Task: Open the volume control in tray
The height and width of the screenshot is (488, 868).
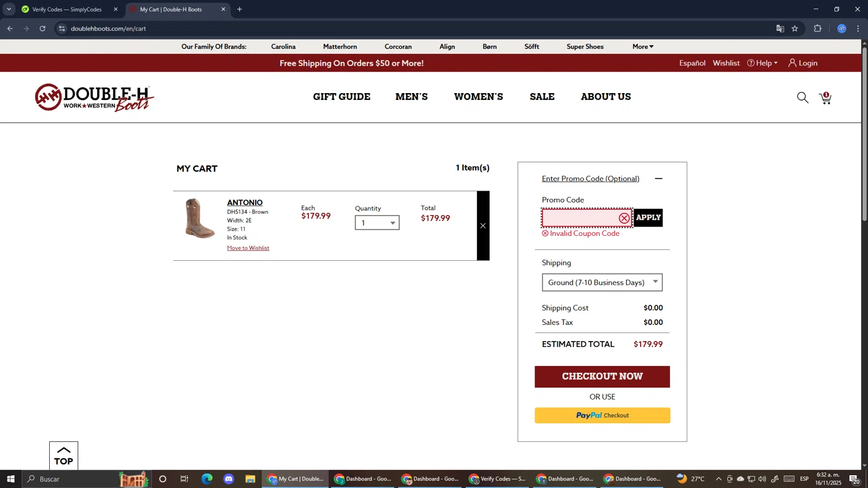Action: pos(762,479)
